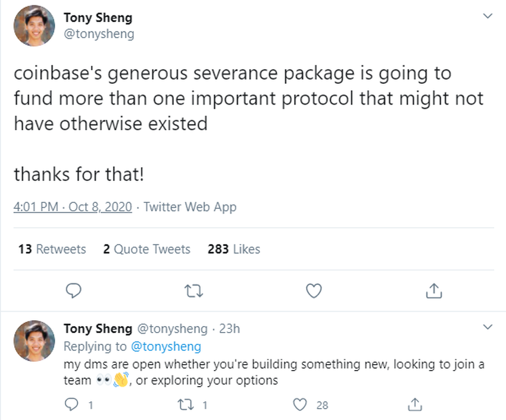Show the 283 Likes list
The height and width of the screenshot is (420, 506).
coord(234,249)
